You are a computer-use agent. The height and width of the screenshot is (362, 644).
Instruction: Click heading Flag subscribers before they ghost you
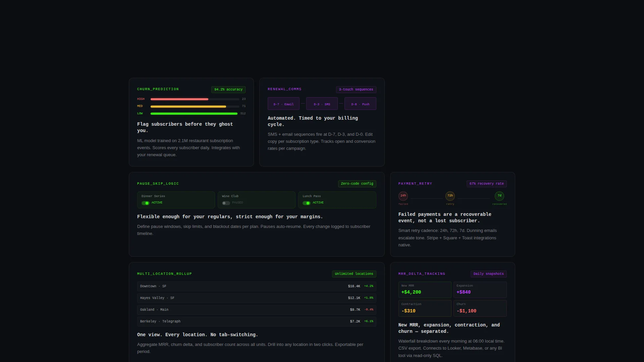(185, 127)
